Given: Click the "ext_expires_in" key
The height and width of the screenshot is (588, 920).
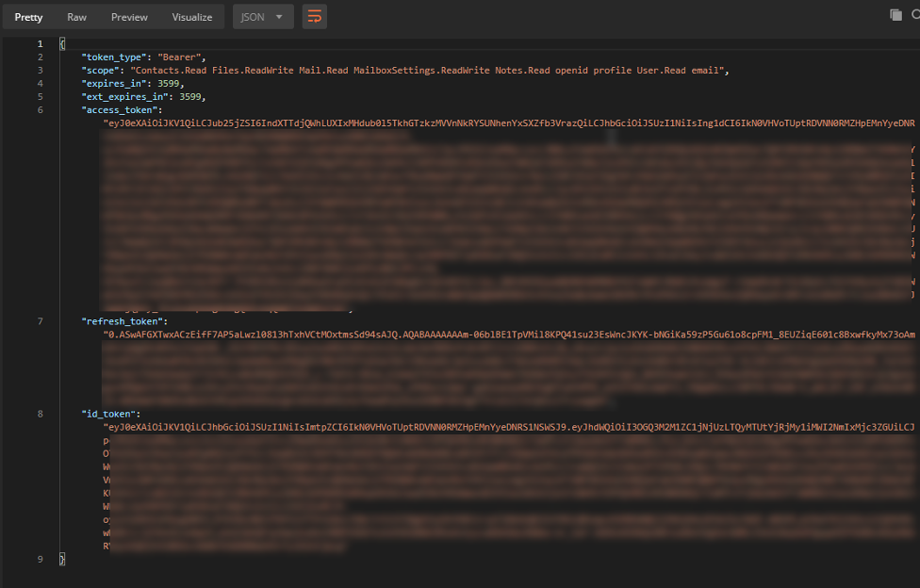Looking at the screenshot, I should 125,97.
